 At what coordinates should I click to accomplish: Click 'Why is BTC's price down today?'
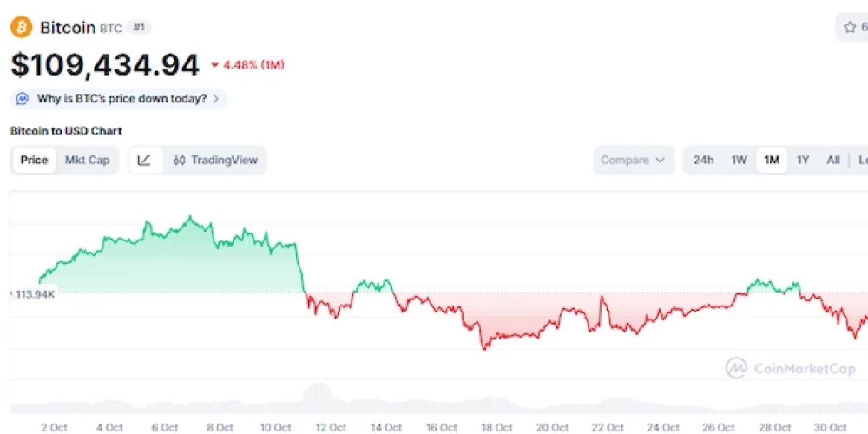click(x=122, y=99)
